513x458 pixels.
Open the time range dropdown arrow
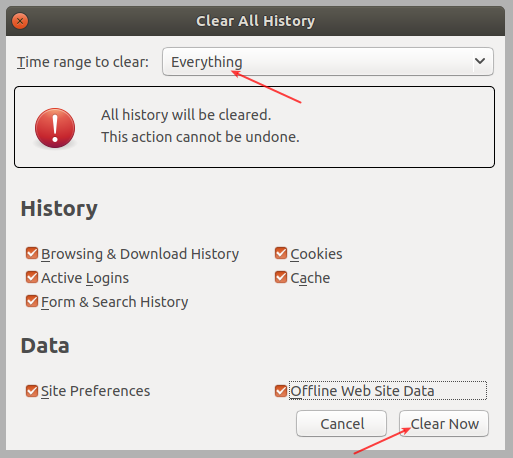pos(480,61)
